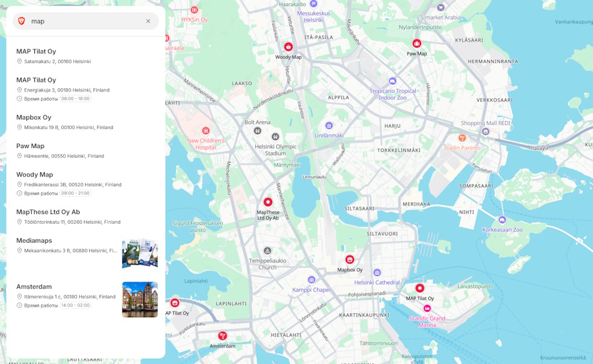Click the clock icon in Woody Map result
The image size is (593, 364).
(x=19, y=193)
